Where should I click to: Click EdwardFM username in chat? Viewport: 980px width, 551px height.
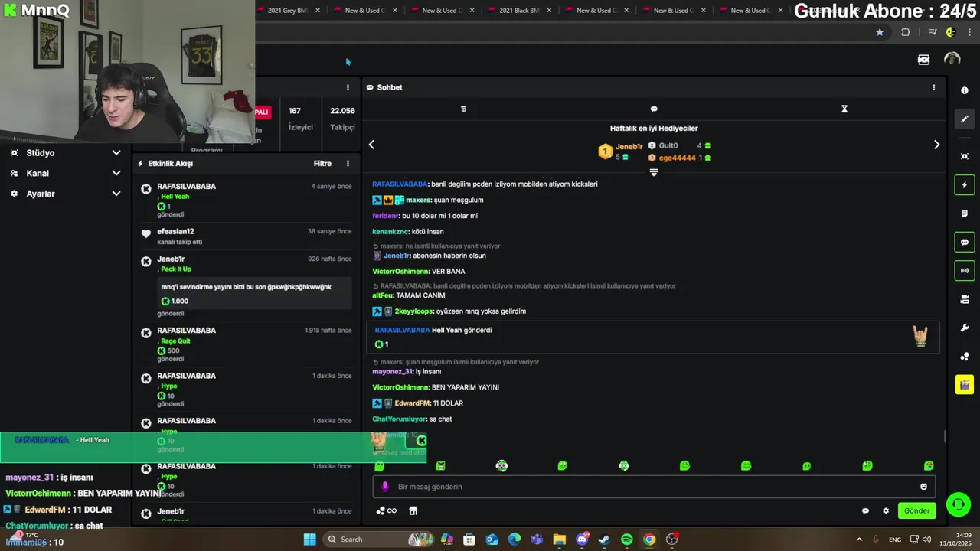pos(412,403)
